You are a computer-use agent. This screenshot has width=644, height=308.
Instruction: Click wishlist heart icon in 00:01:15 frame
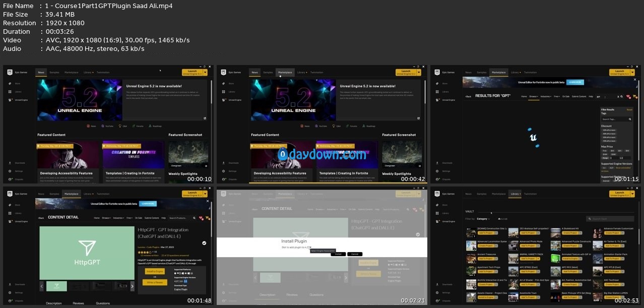click(x=628, y=96)
